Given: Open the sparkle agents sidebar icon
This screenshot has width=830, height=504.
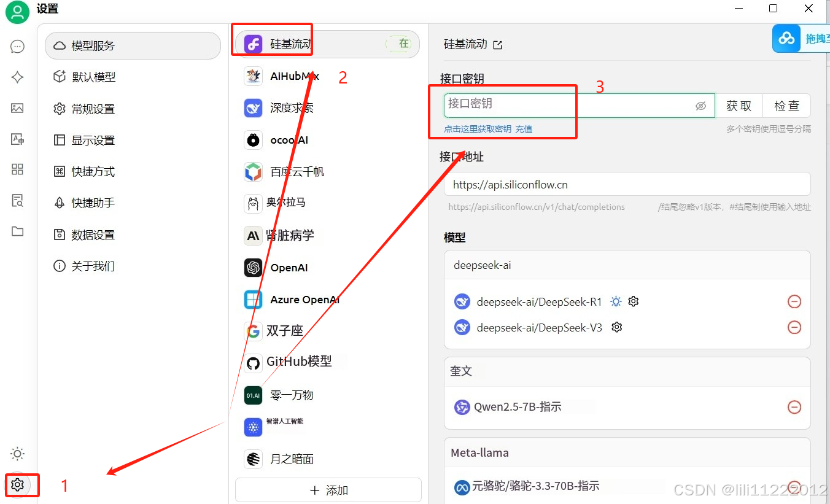Looking at the screenshot, I should pyautogui.click(x=18, y=77).
